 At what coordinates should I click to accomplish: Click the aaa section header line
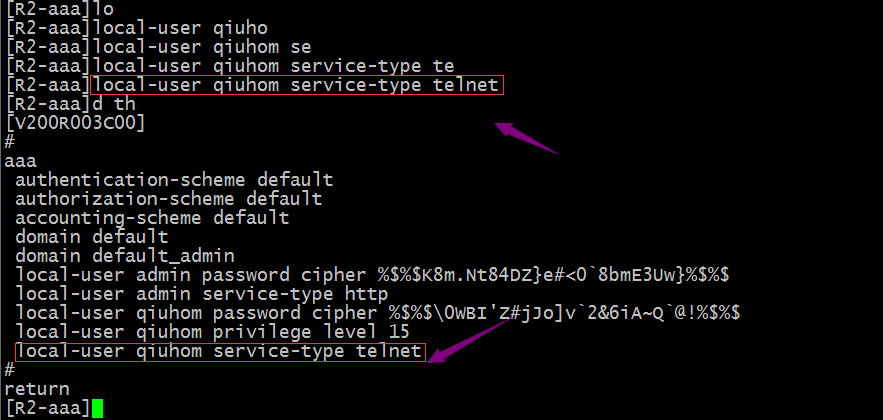[20, 162]
